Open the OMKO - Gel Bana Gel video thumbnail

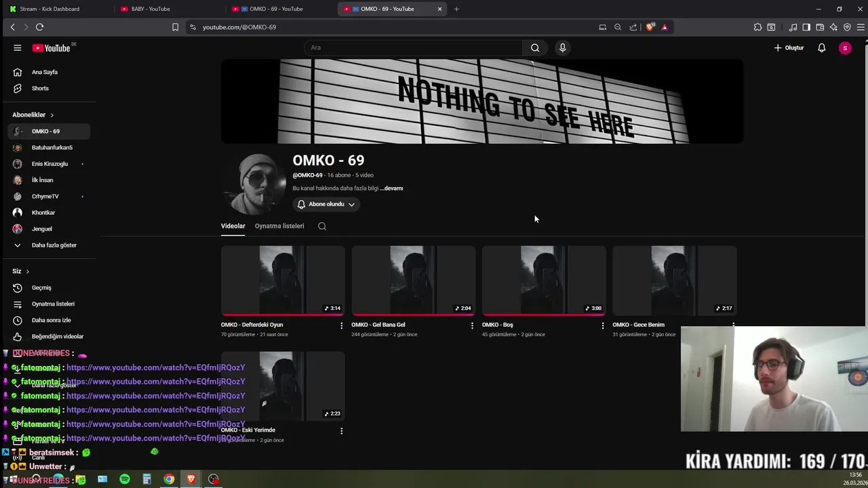[414, 281]
